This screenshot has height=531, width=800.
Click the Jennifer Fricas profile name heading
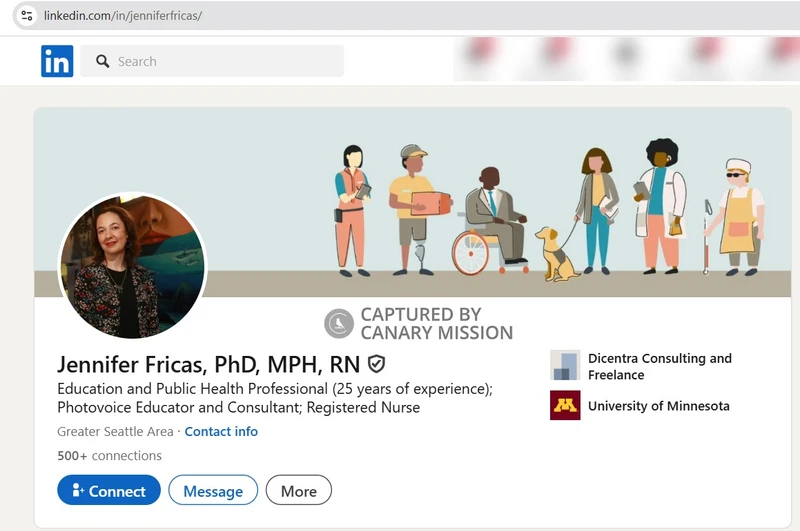pyautogui.click(x=208, y=364)
